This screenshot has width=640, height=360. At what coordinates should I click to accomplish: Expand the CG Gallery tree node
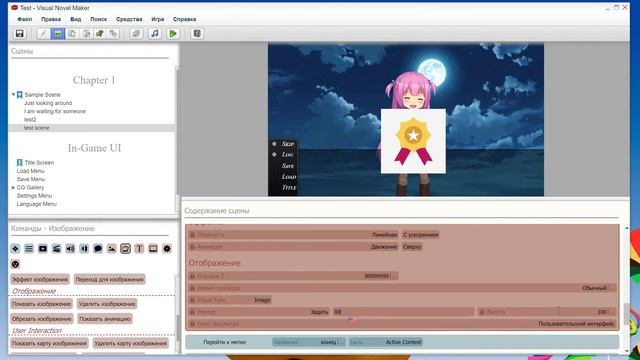(13, 187)
